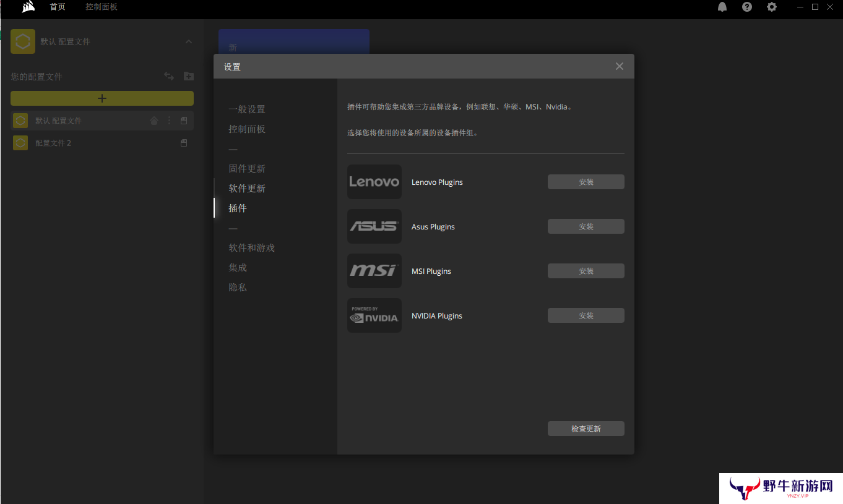This screenshot has height=504, width=843.
Task: Open 集成 in settings sidebar
Action: coord(238,268)
